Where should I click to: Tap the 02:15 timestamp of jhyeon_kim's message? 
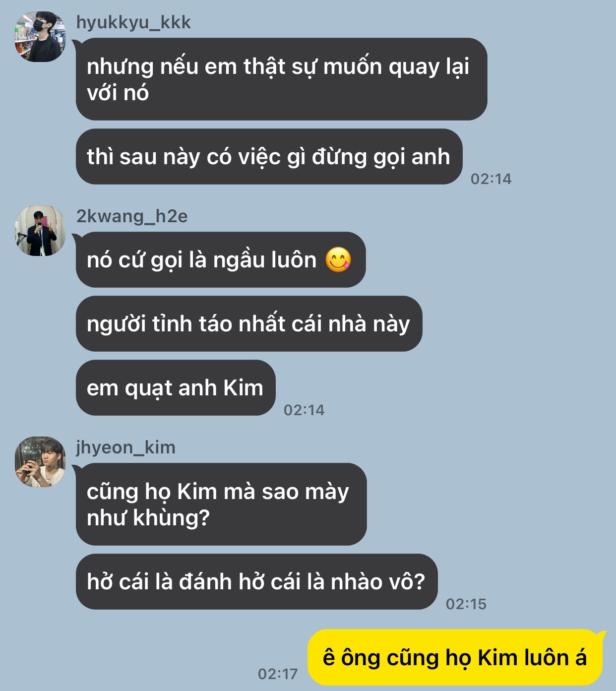tap(466, 604)
